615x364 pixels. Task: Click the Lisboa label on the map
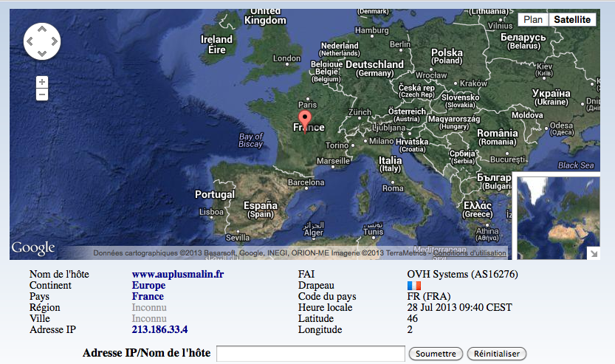pos(211,212)
